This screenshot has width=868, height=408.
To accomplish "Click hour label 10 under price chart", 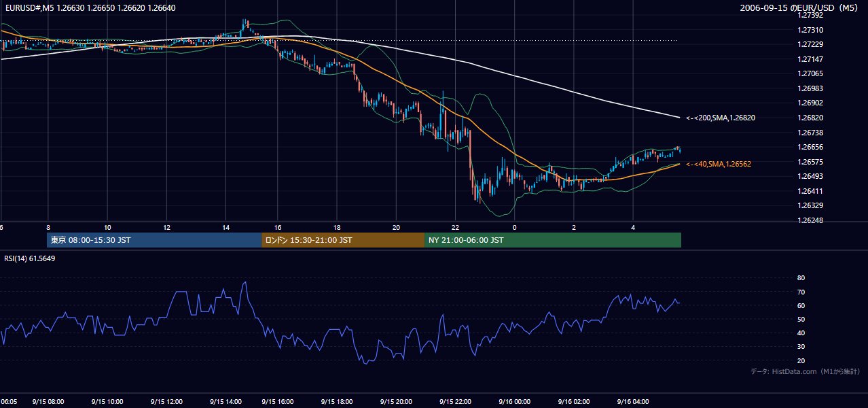I will [x=107, y=227].
